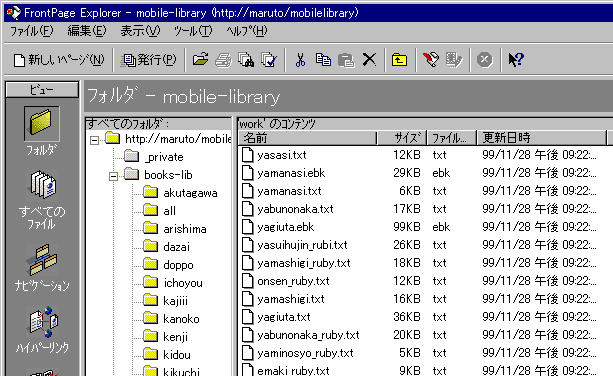
Task: Click the Open Web folder icon
Action: 200,60
